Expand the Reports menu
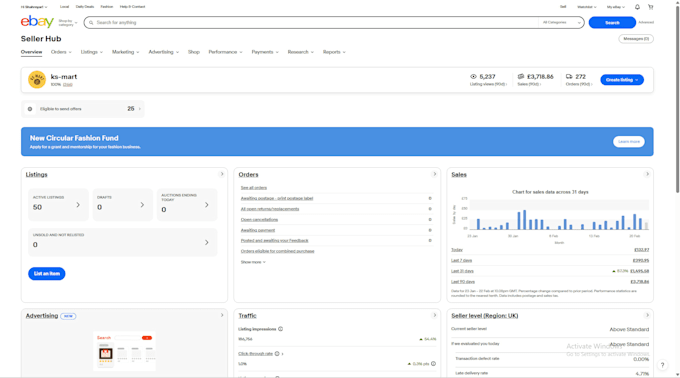The image size is (680, 378). pos(334,52)
